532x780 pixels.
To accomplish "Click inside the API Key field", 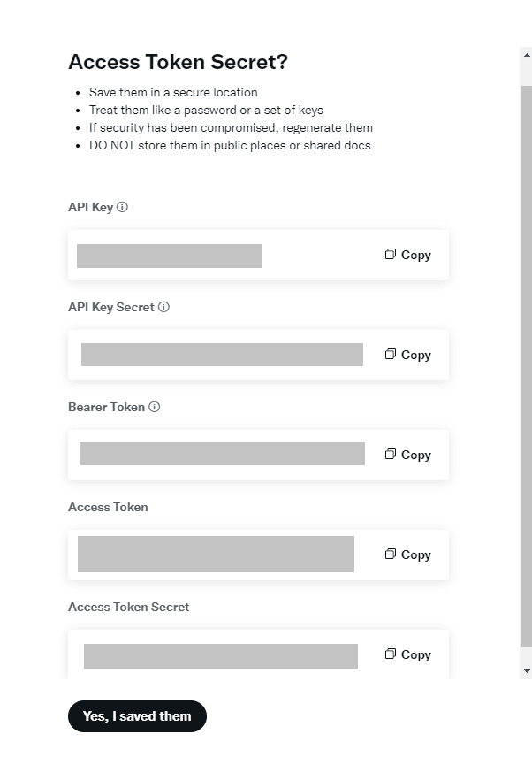I will 258,255.
